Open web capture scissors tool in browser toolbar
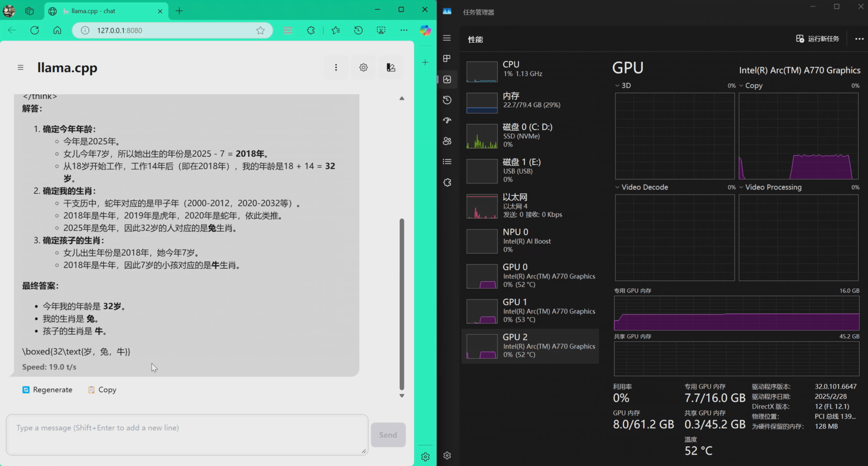The image size is (868, 466). coord(381,30)
